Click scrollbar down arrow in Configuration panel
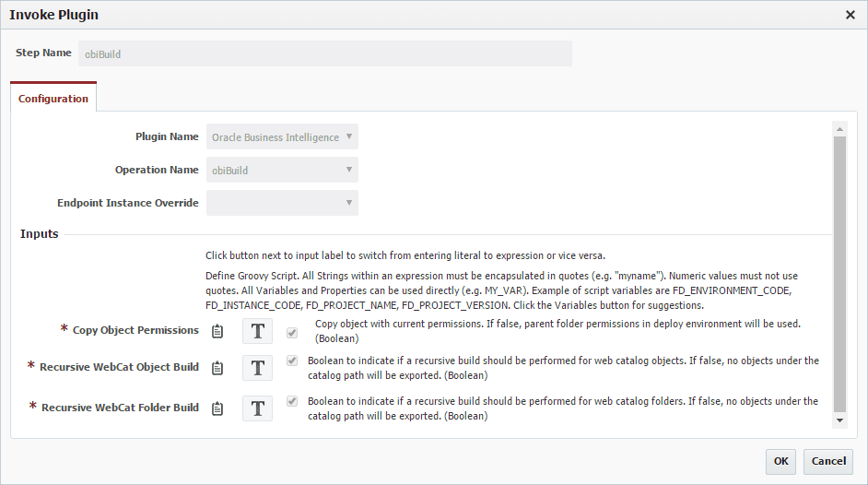 [x=839, y=420]
